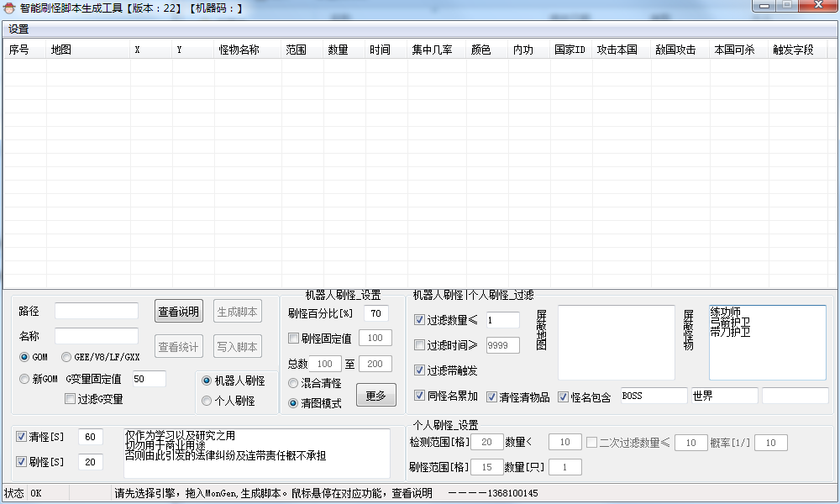Click the 概率 field showing 10

pyautogui.click(x=770, y=443)
